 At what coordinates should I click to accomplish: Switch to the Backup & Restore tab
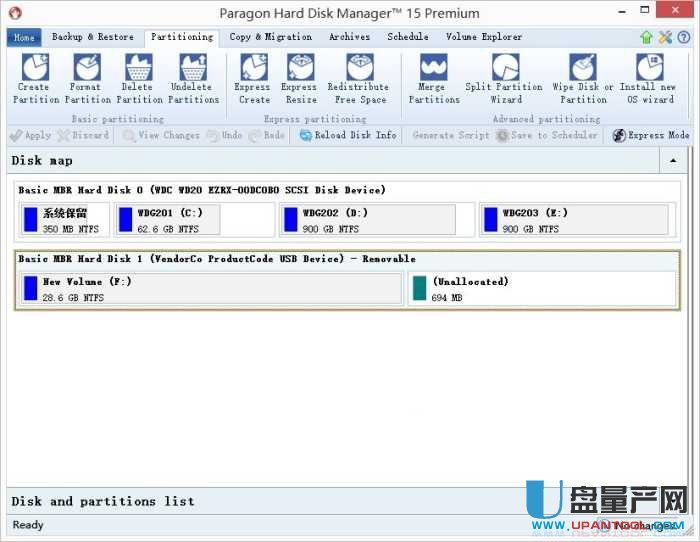(92, 37)
